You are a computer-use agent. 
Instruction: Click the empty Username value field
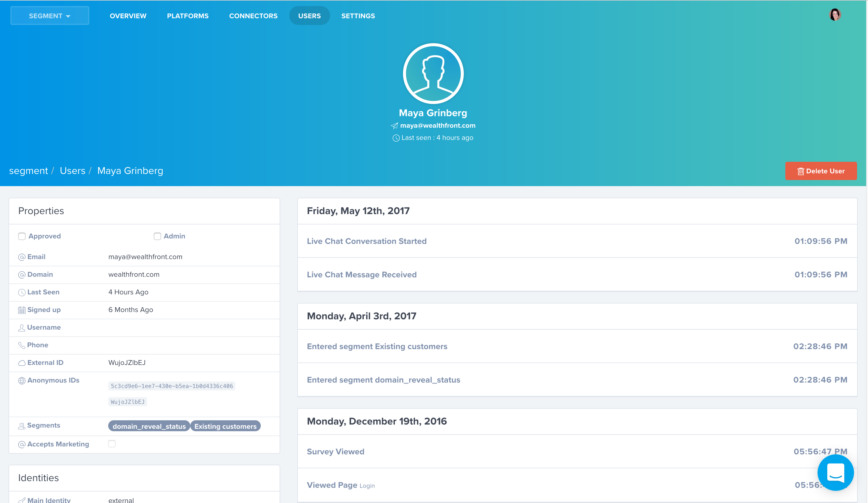(x=189, y=328)
